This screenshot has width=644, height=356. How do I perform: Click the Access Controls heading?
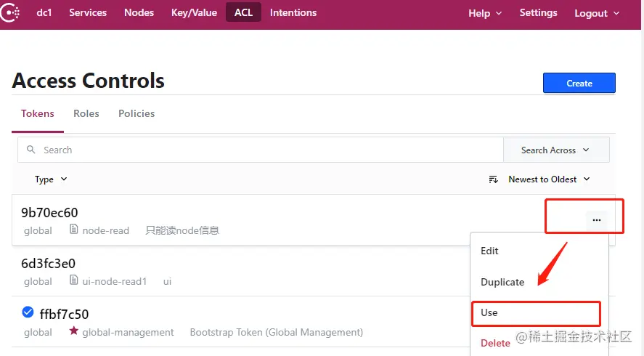click(x=89, y=81)
